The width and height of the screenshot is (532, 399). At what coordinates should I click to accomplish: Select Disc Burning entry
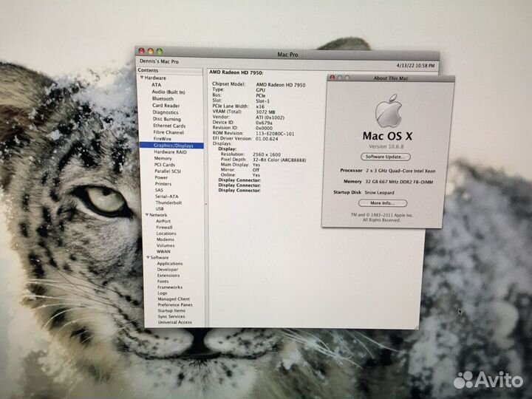click(x=166, y=119)
